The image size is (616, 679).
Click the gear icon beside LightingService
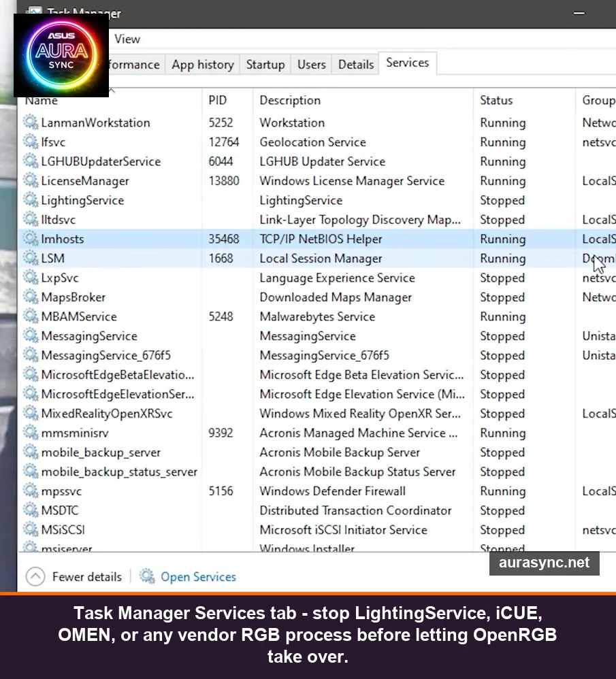(x=29, y=200)
